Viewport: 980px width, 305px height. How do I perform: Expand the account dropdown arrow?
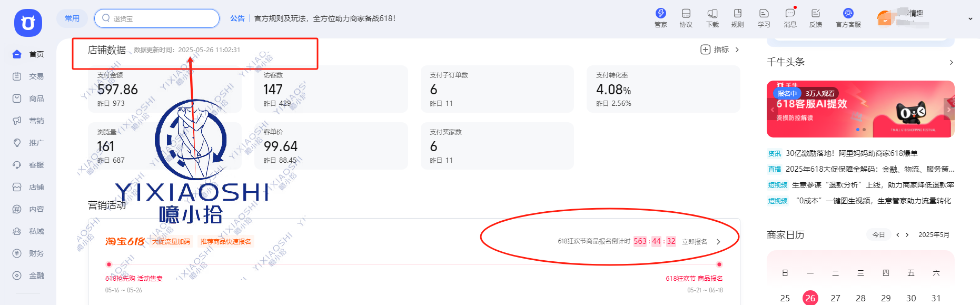click(970, 19)
